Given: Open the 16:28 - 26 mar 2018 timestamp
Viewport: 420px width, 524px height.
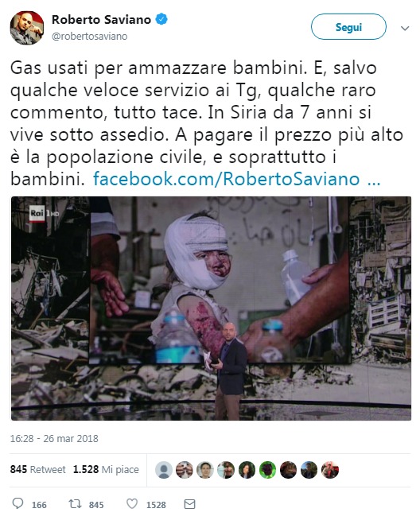Looking at the screenshot, I should click(x=54, y=438).
